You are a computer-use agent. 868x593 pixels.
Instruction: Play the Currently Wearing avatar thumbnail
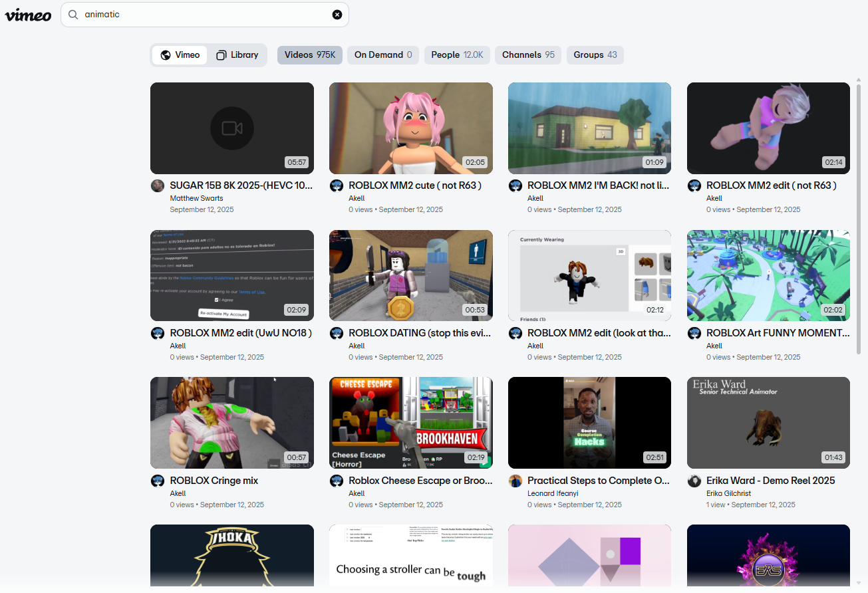tap(590, 276)
